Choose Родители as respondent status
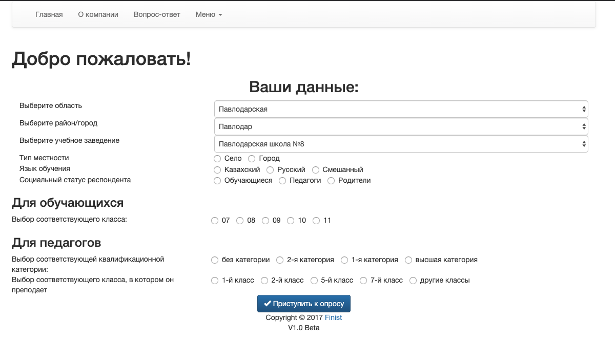 [x=331, y=181]
